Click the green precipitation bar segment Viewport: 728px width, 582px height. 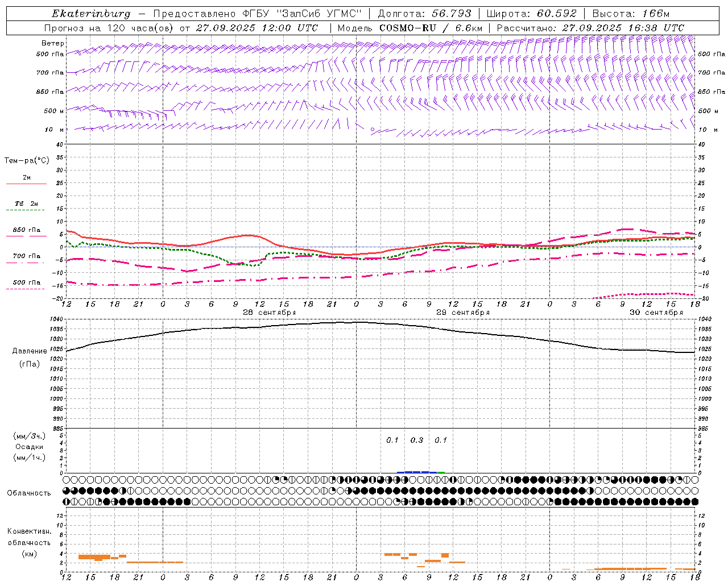441,472
